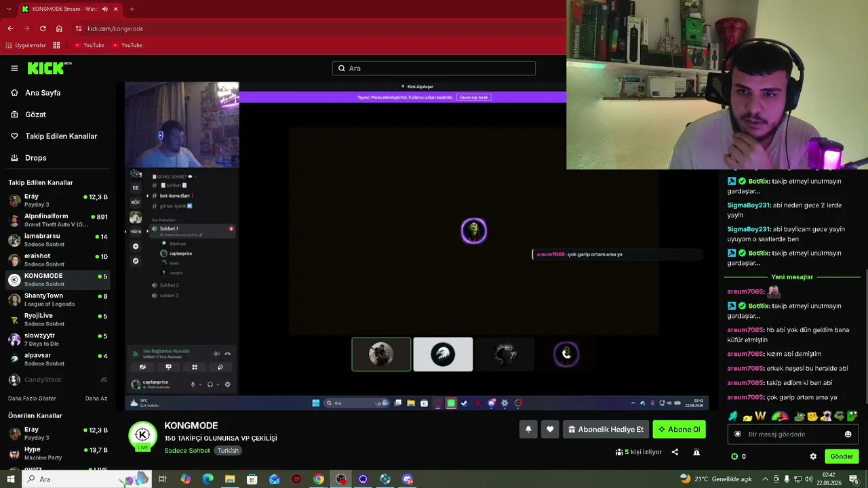Select the KONGMODE Stream browser tab
This screenshot has height=488, width=868.
[x=70, y=9]
